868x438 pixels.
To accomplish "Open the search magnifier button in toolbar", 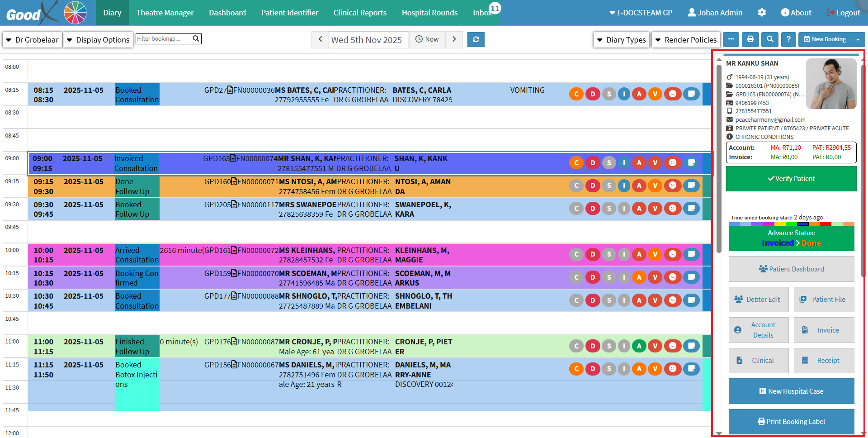I will 769,39.
